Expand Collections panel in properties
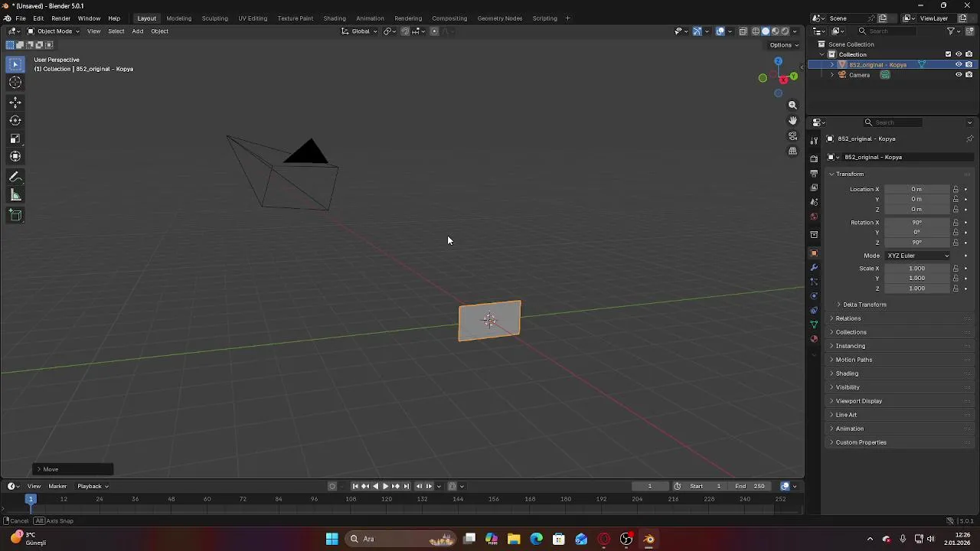The width and height of the screenshot is (980, 551). [851, 332]
